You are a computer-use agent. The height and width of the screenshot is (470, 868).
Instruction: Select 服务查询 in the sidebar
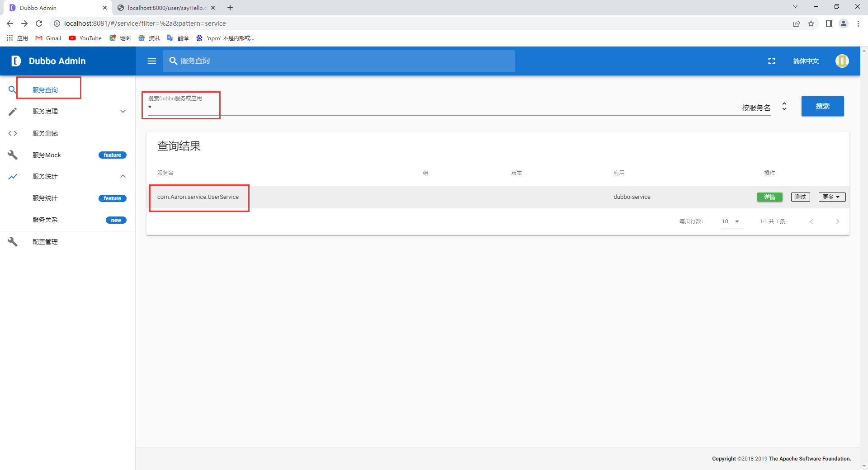45,90
